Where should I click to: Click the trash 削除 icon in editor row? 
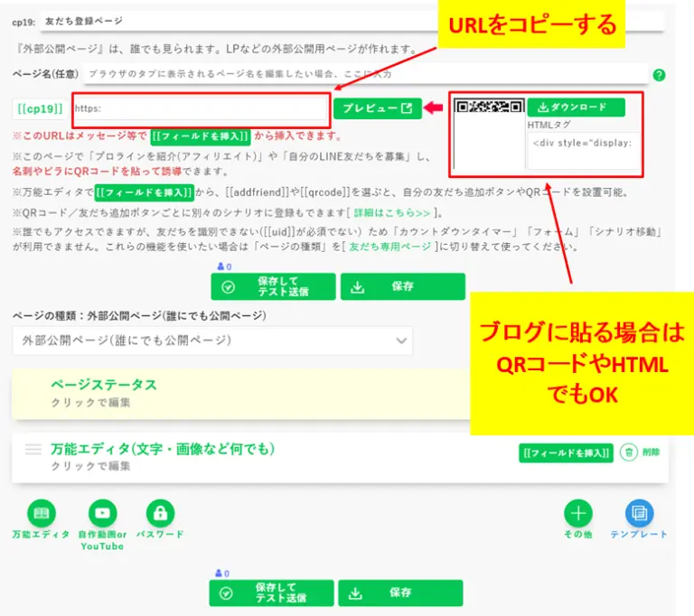(x=629, y=453)
